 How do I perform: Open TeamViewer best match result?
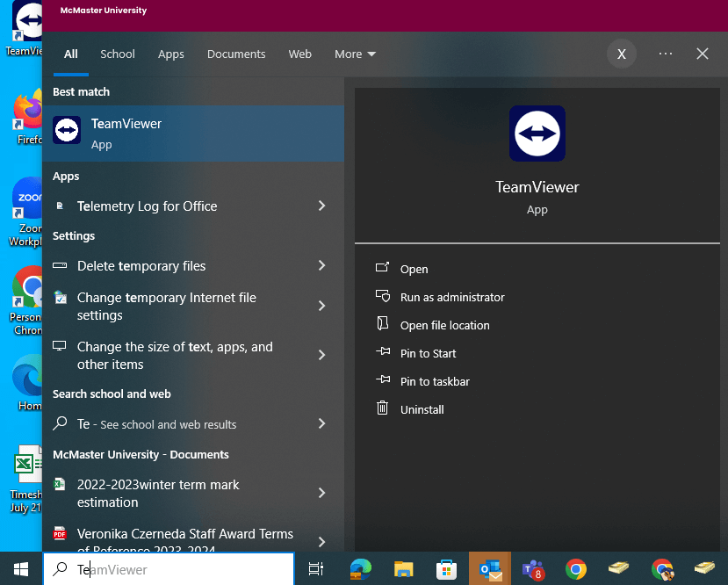pos(193,134)
